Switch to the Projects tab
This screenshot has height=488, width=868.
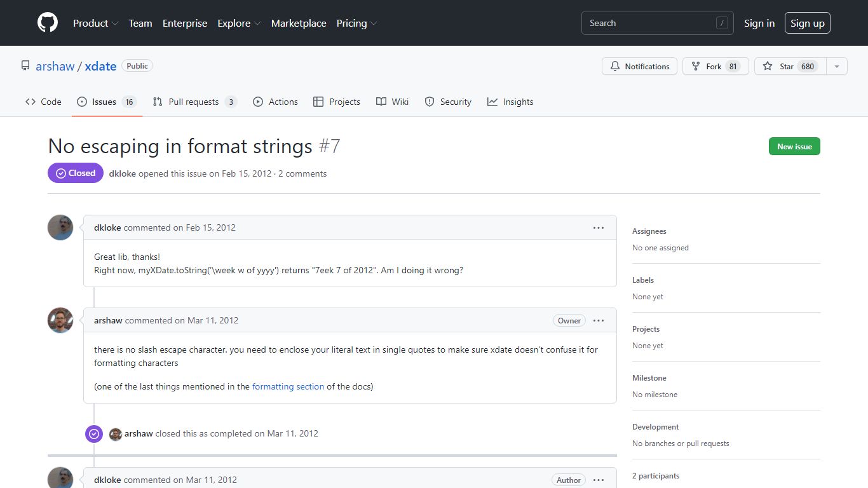point(337,102)
